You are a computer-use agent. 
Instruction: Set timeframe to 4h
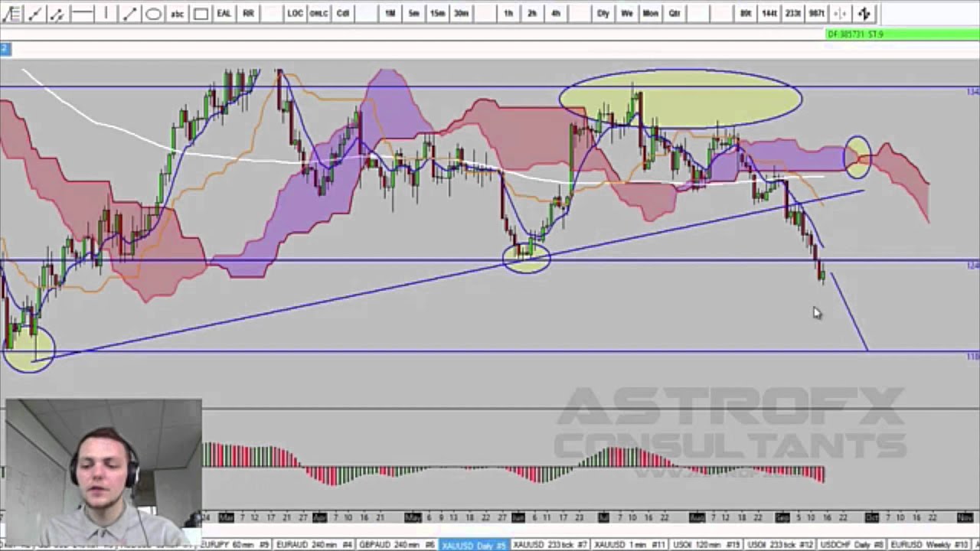[x=556, y=13]
